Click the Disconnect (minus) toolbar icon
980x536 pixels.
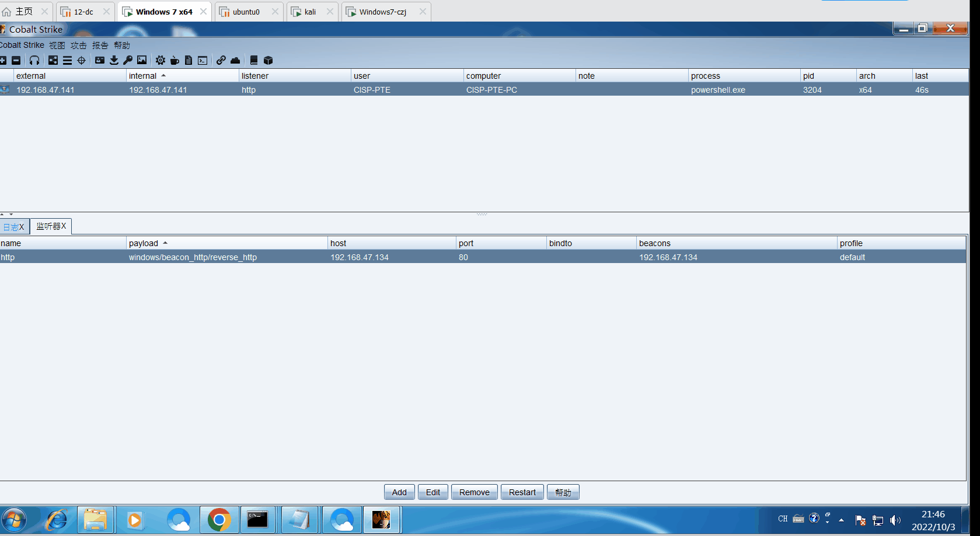(x=16, y=60)
